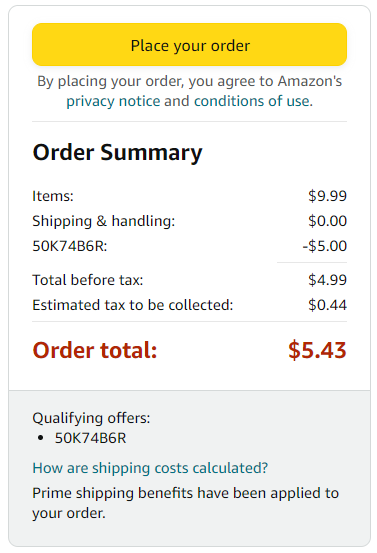The height and width of the screenshot is (553, 377).
Task: Click the $4.99 pre-tax total
Action: [x=328, y=280]
